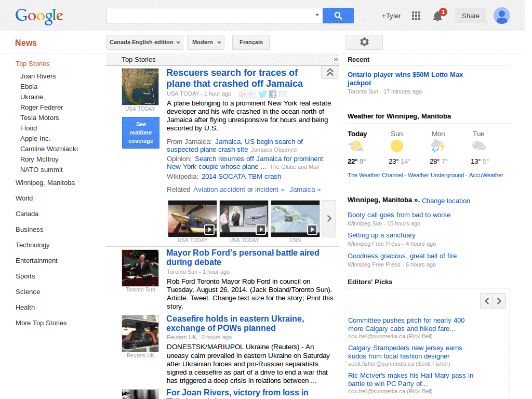Tweet the Jamaica plane crash story
Image resolution: width=532 pixels, height=399 pixels.
point(262,94)
